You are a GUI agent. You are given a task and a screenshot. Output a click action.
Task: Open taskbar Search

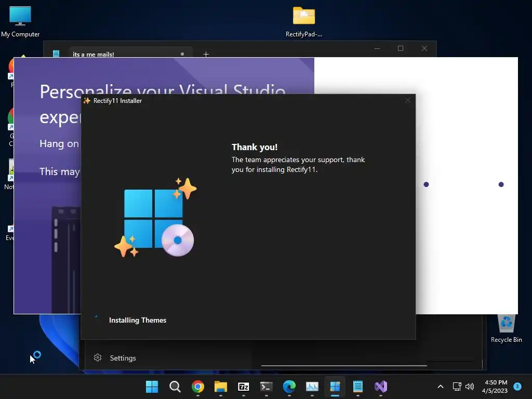click(175, 387)
